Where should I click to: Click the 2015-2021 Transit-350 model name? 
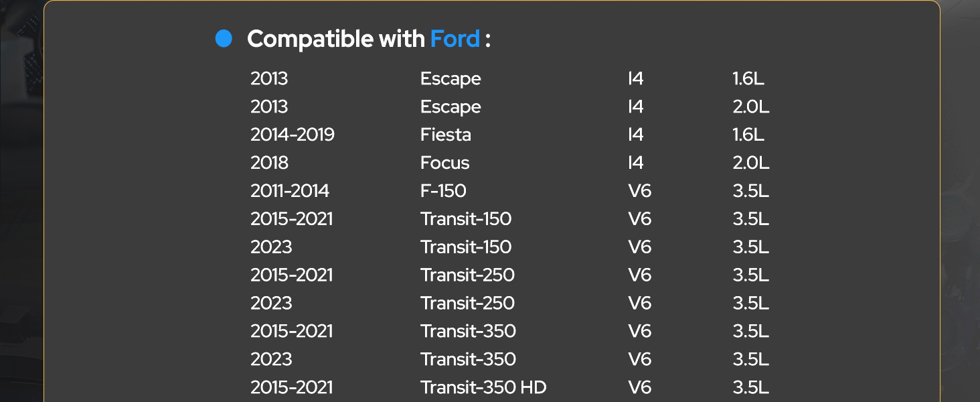click(468, 332)
